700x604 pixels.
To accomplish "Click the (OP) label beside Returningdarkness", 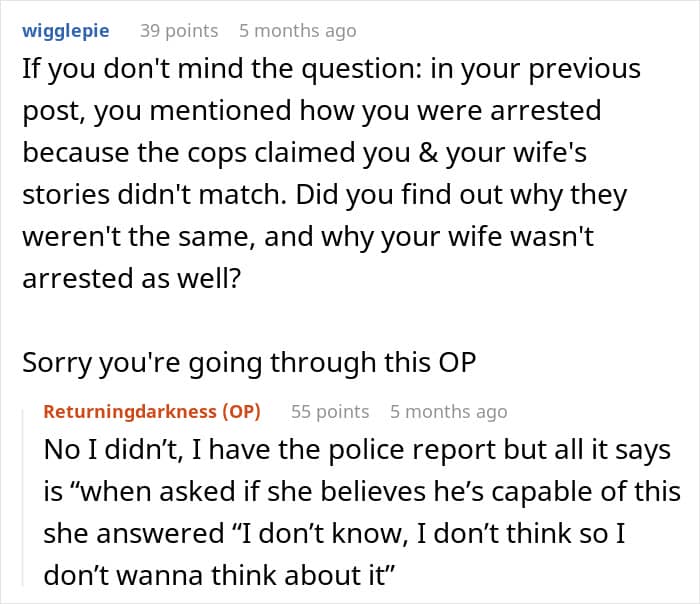I will click(x=238, y=411).
